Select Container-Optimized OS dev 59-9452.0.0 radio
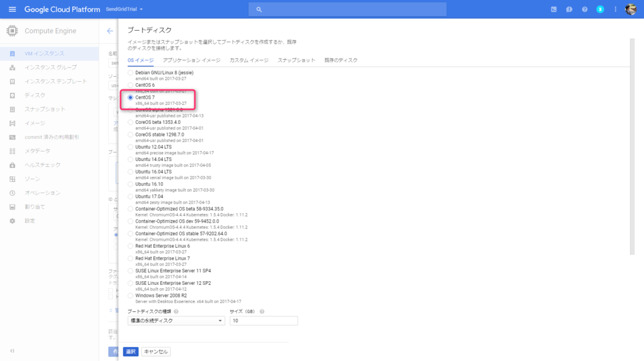 (130, 221)
